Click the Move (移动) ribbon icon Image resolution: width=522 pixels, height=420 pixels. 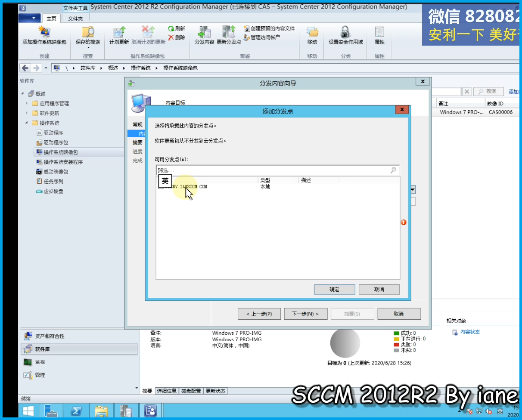tap(312, 35)
